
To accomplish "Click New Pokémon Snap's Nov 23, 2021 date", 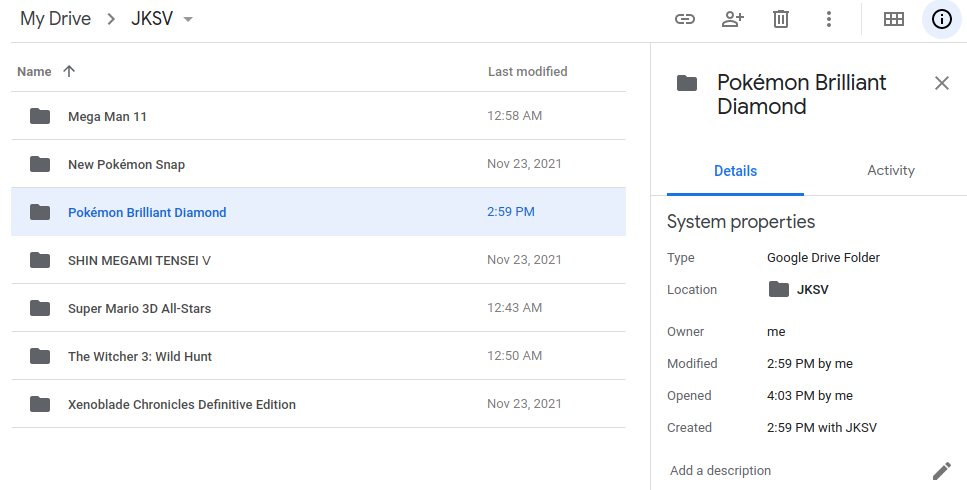I will (x=524, y=164).
